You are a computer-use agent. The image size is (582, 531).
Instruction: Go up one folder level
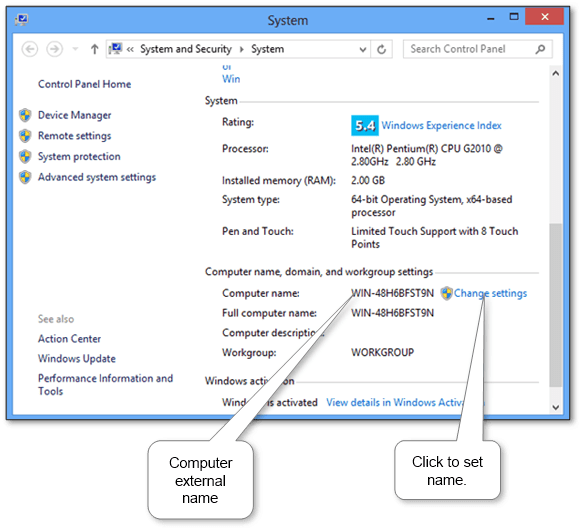[94, 49]
